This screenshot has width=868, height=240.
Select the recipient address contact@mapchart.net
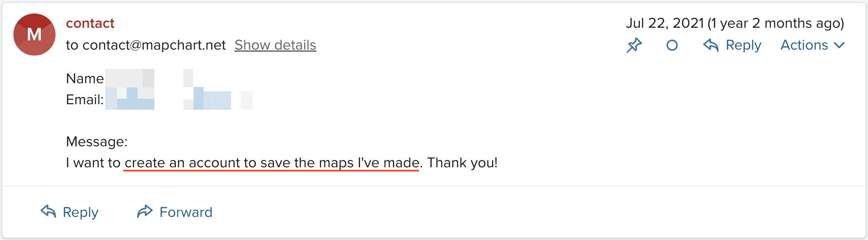pyautogui.click(x=154, y=45)
